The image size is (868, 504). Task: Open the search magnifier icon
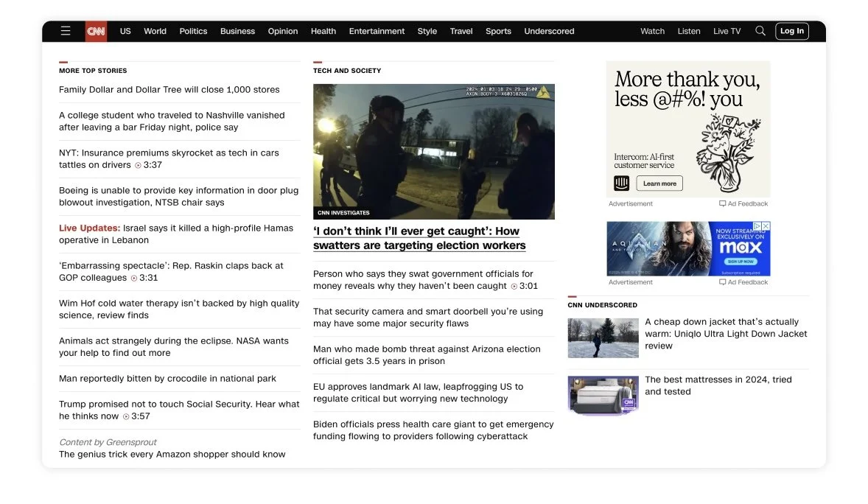760,31
